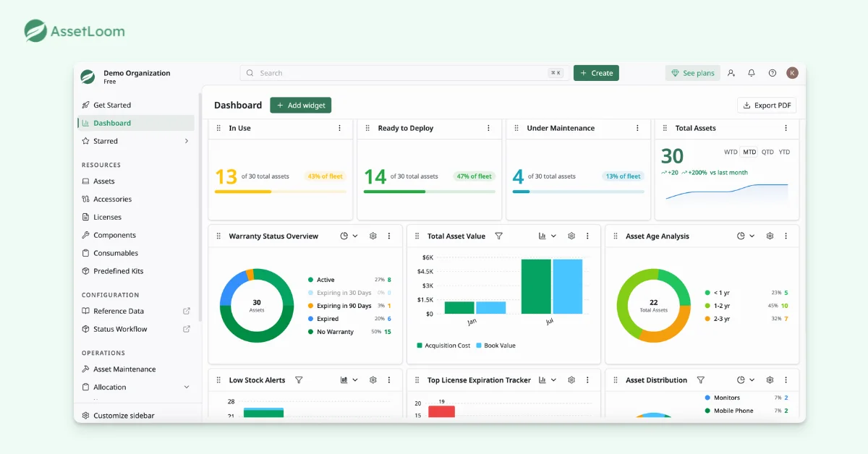Open the Total Assets widget kebab menu
868x454 pixels.
point(786,128)
